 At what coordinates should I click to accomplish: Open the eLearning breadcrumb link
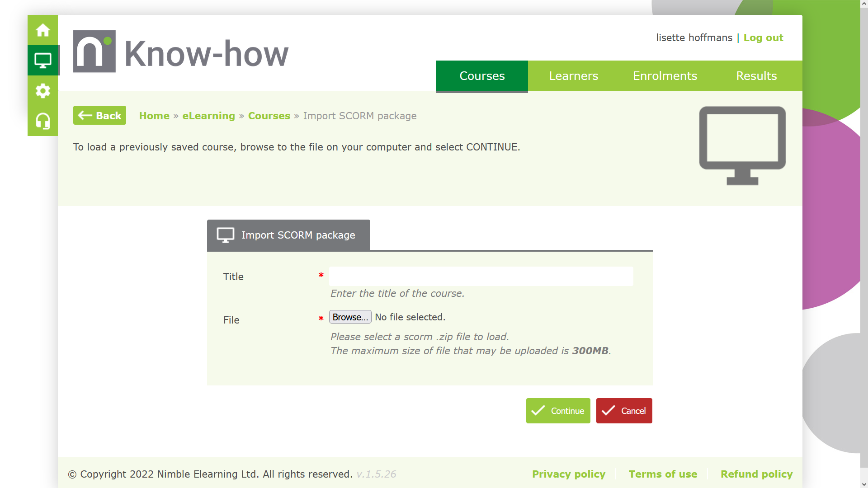point(208,116)
